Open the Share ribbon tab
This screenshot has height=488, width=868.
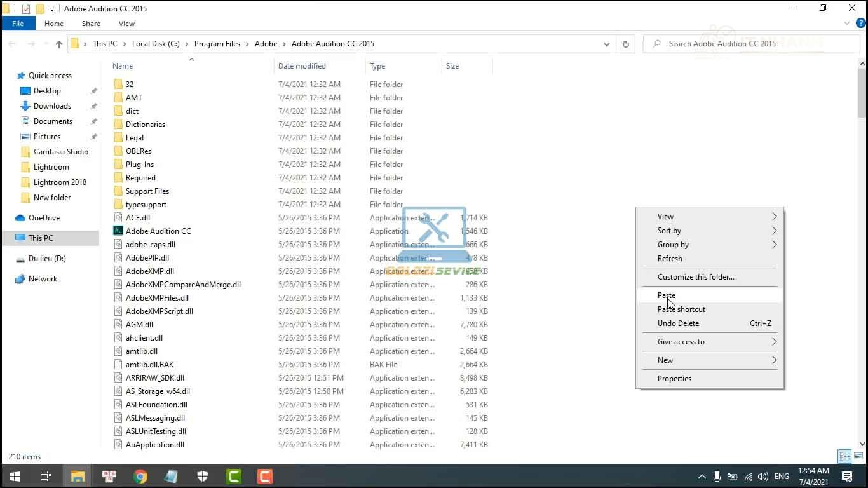(x=91, y=24)
